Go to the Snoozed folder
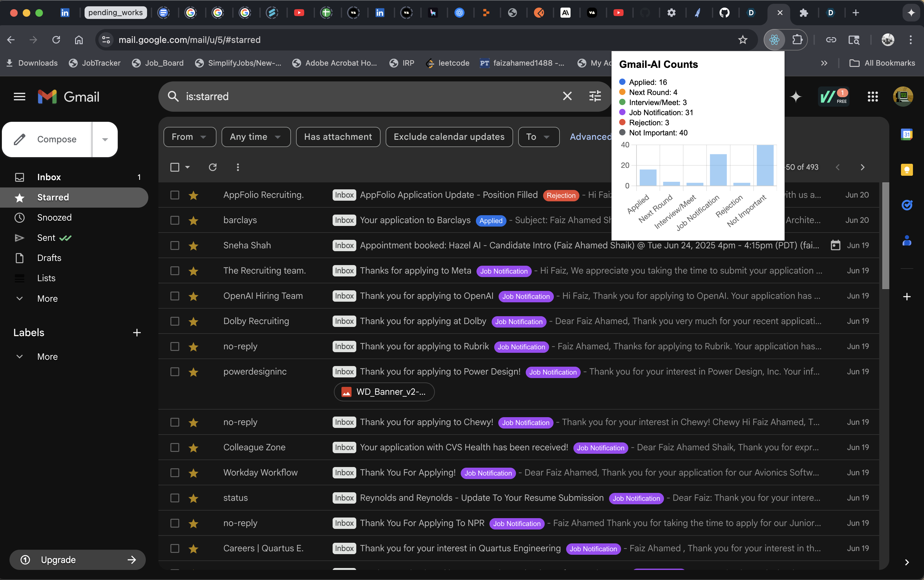The width and height of the screenshot is (924, 580). (54, 217)
